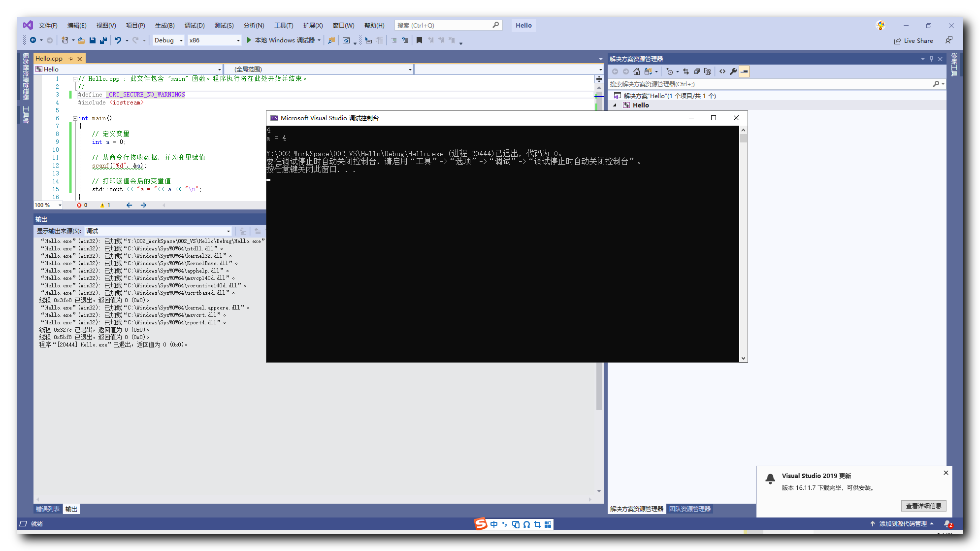The image size is (980, 551).
Task: Switch to the 错误列表 tab at bottom
Action: [x=47, y=509]
